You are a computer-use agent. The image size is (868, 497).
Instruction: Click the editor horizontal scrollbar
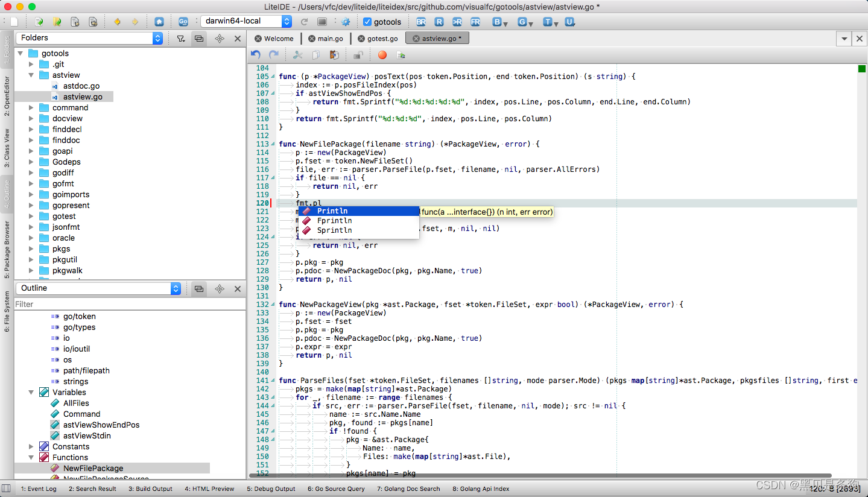(540, 476)
